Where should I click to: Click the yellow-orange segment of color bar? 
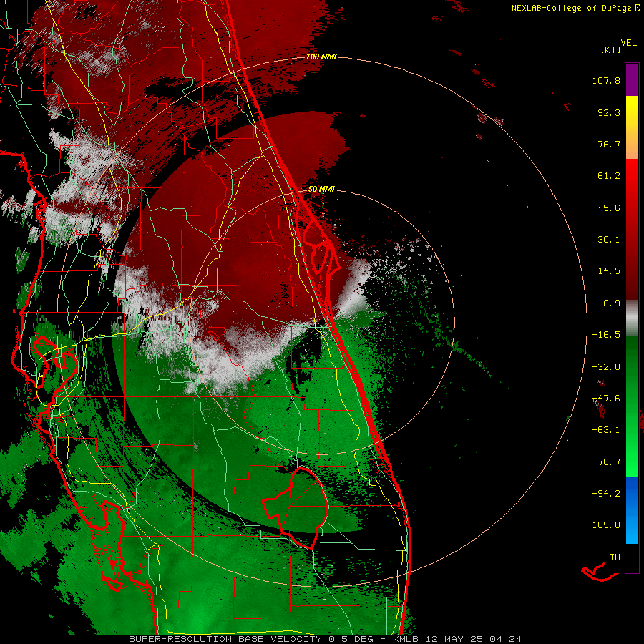click(632, 127)
